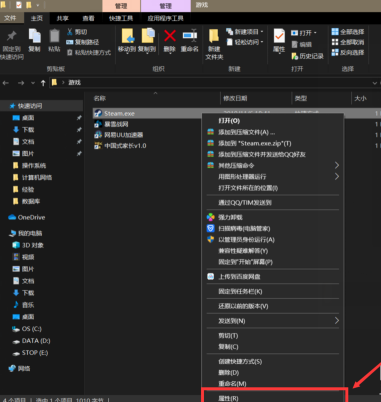Click the 编辑 edit button in ribbon
381x402 pixels.
(302, 44)
